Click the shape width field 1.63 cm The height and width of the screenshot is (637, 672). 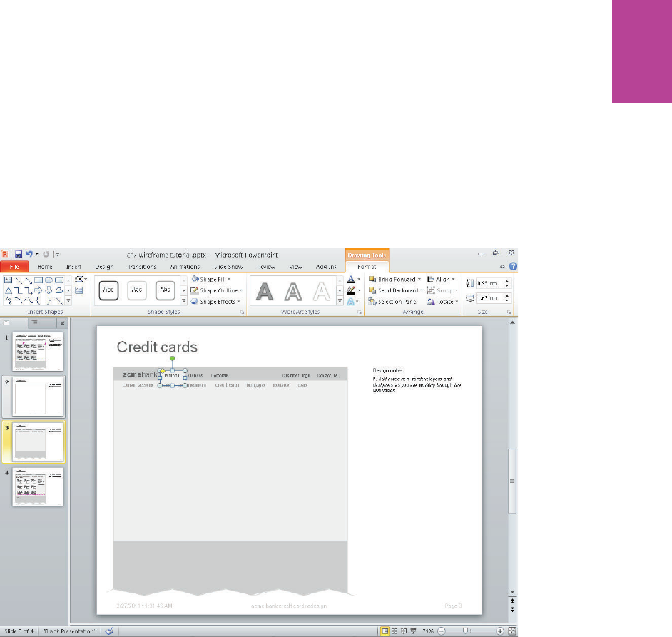(x=489, y=298)
